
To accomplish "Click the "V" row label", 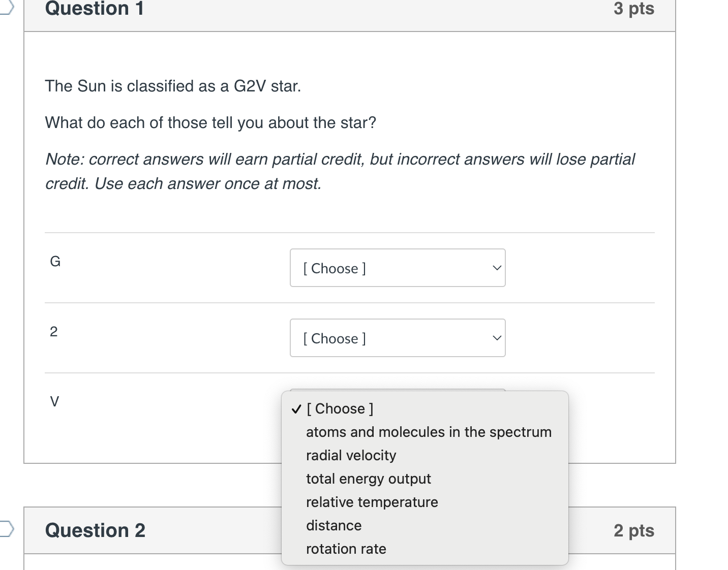I will click(54, 401).
